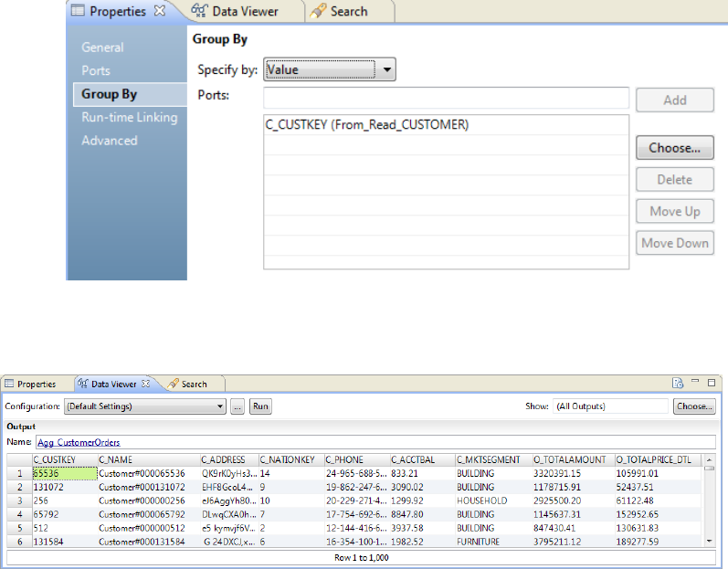Select Group By in the sidebar
This screenshot has height=569, width=728.
coord(130,94)
